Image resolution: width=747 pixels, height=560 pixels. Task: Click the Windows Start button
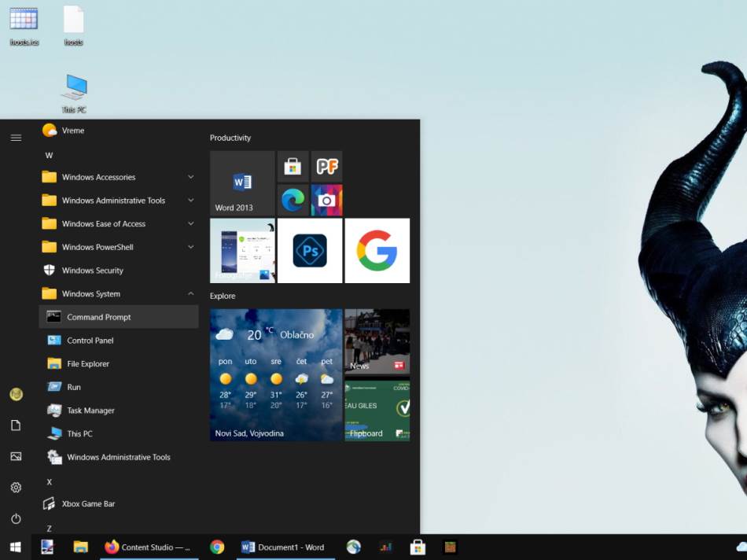[15, 547]
